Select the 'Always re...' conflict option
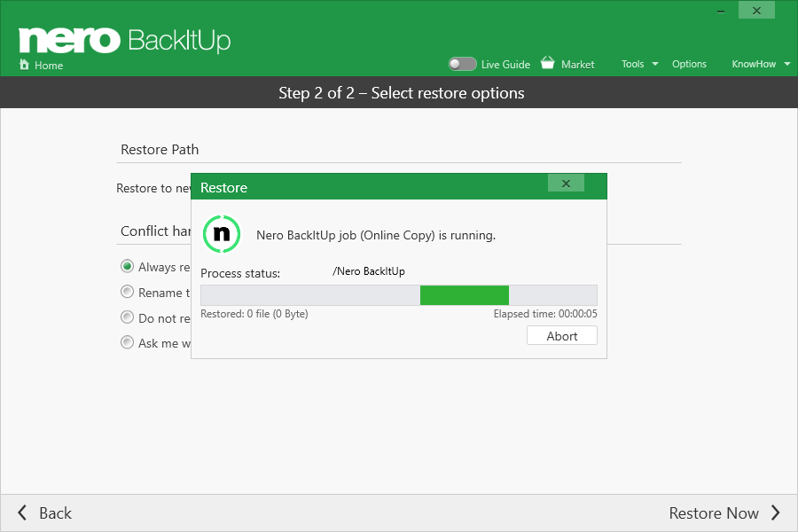Screen dimensions: 798x532 [x=127, y=266]
